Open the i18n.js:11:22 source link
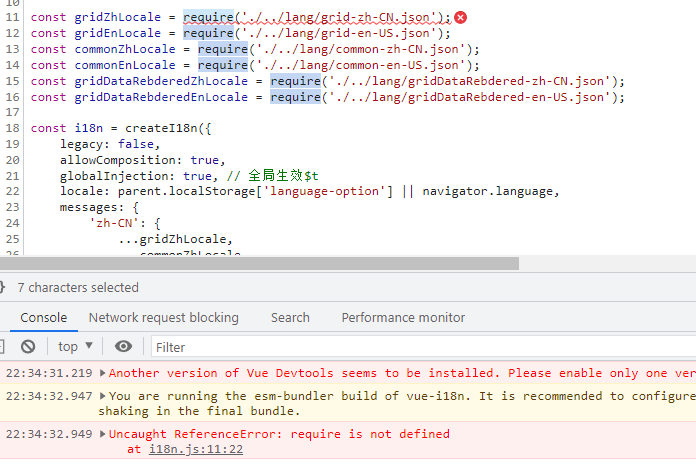 click(196, 449)
